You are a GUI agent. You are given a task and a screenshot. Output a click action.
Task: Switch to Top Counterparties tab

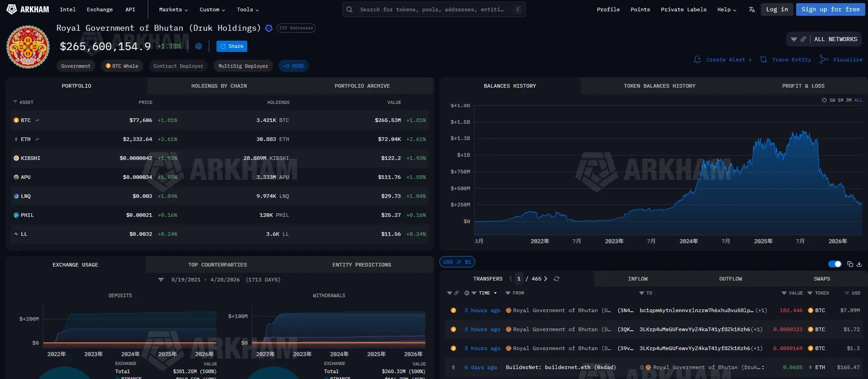[217, 265]
